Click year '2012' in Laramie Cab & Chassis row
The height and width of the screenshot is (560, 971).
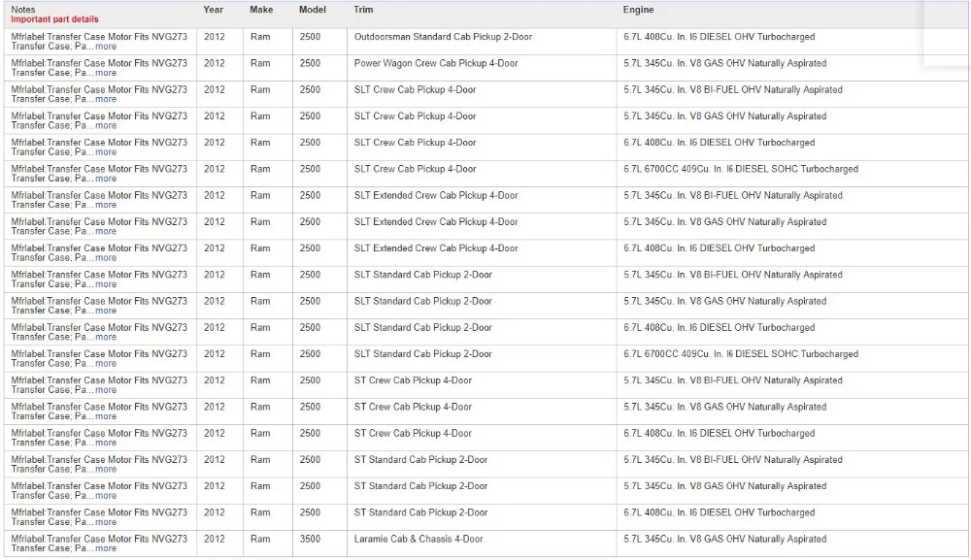[x=215, y=539]
